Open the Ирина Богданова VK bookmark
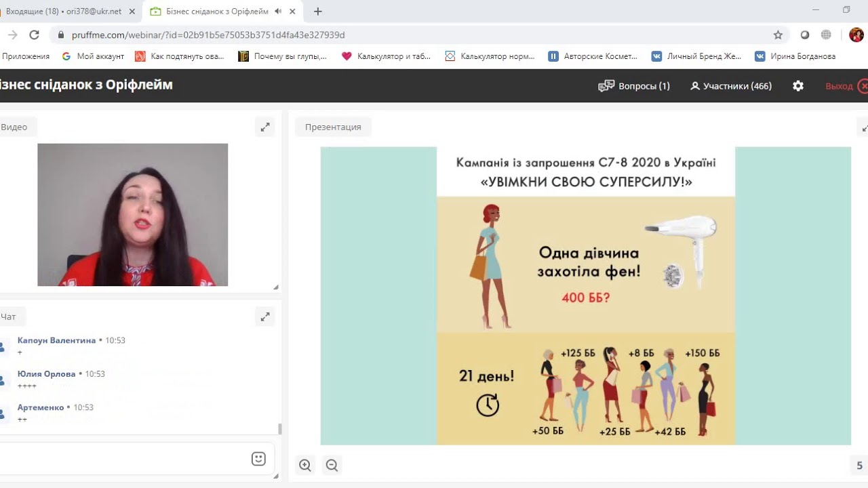 (795, 56)
